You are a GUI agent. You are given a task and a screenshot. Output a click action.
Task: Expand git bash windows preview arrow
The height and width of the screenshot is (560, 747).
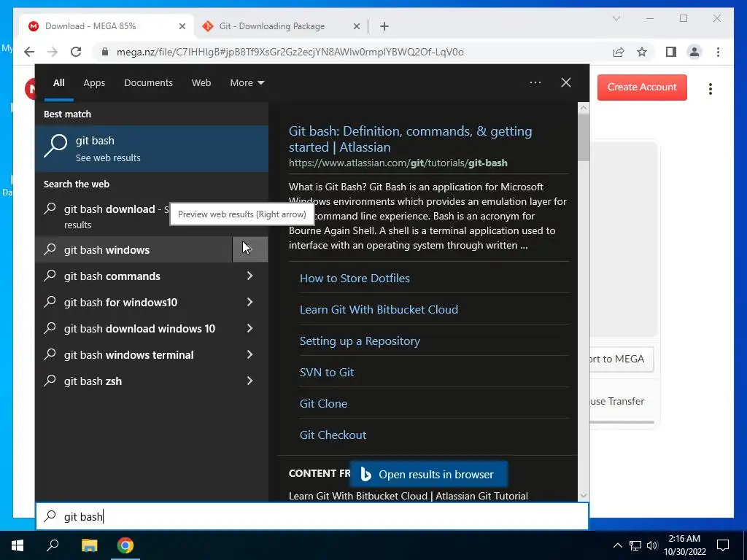pyautogui.click(x=250, y=249)
